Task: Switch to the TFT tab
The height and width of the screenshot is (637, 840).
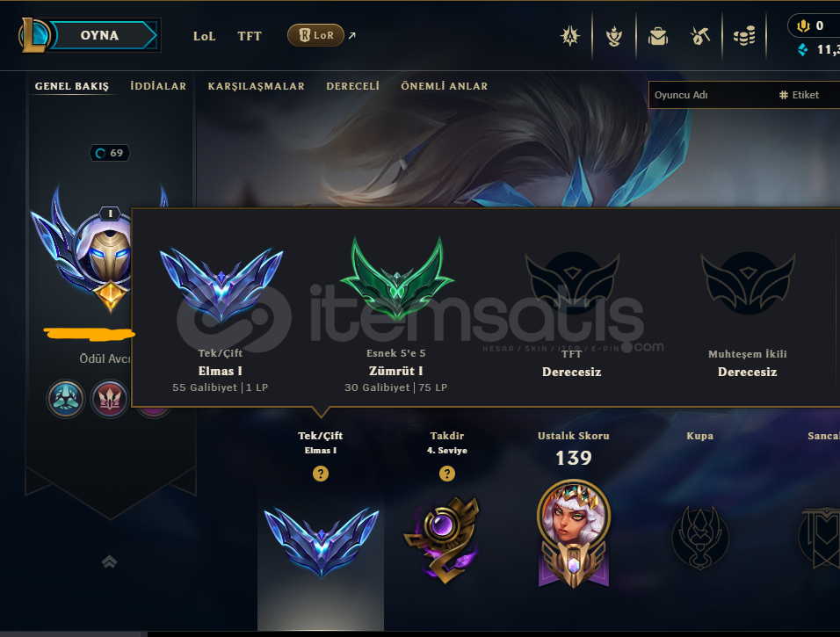Action: coord(250,36)
